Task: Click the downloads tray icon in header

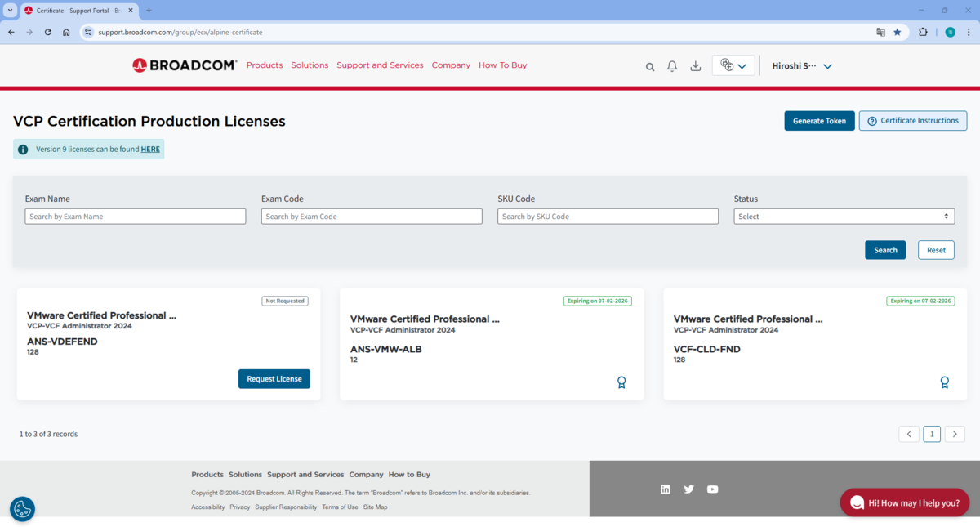Action: [696, 66]
